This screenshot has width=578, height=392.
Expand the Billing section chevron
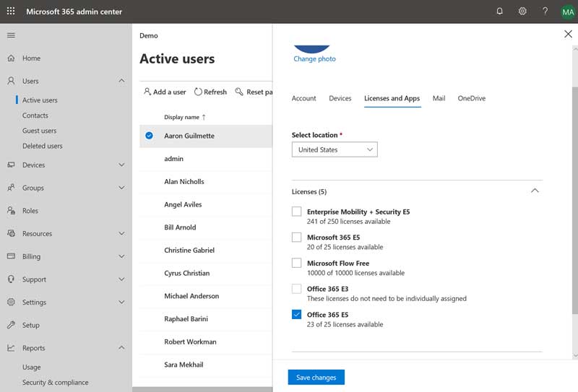[121, 256]
